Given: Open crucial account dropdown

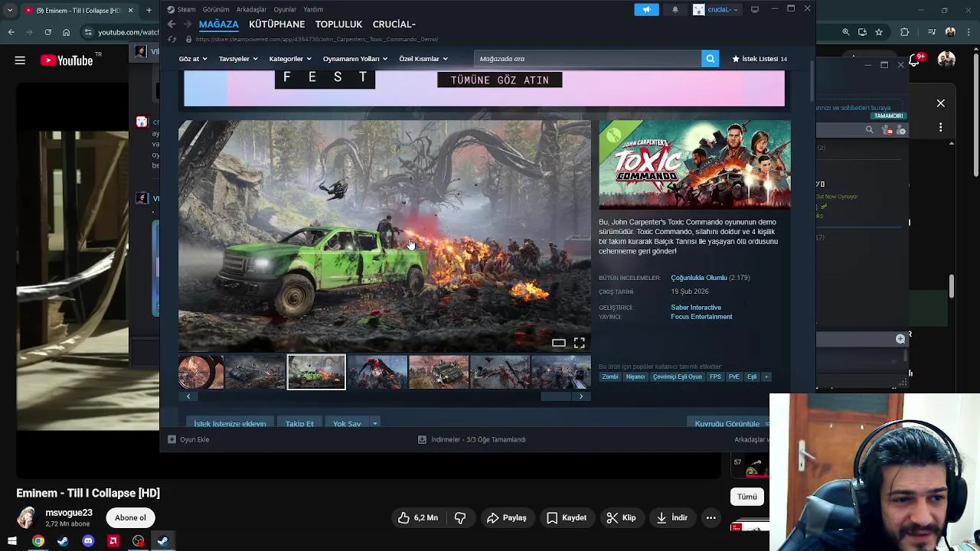Looking at the screenshot, I should point(716,9).
